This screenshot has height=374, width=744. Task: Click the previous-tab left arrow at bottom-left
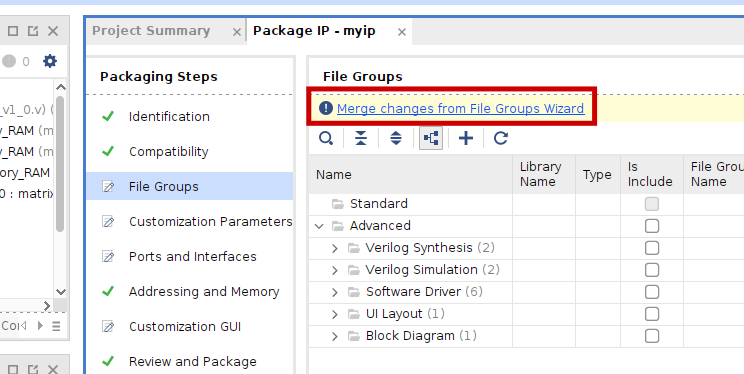point(23,326)
